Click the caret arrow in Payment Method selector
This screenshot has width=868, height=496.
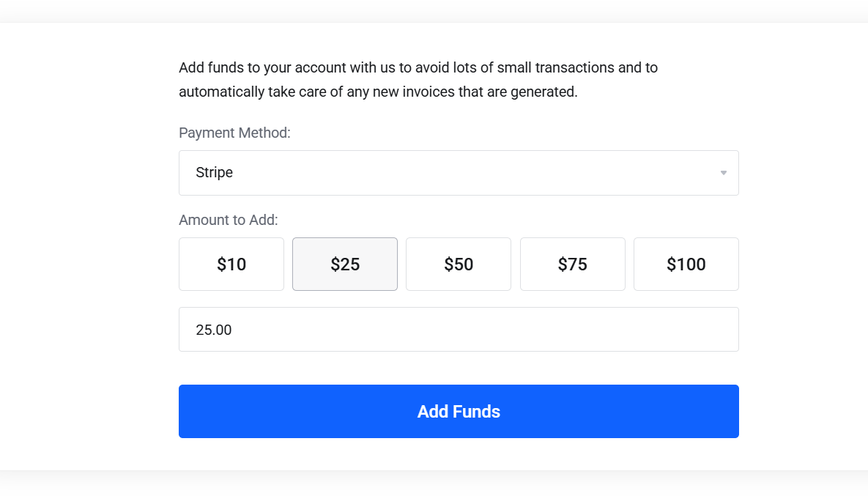coord(723,173)
